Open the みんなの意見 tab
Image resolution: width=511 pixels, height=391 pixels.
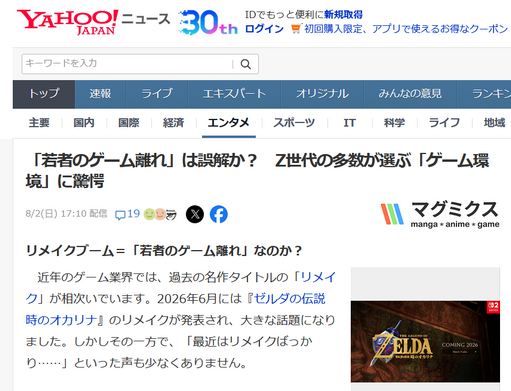click(x=410, y=94)
